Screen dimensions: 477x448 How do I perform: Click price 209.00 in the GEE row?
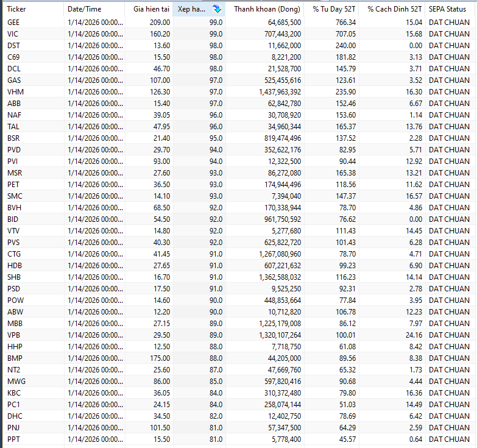(160, 22)
